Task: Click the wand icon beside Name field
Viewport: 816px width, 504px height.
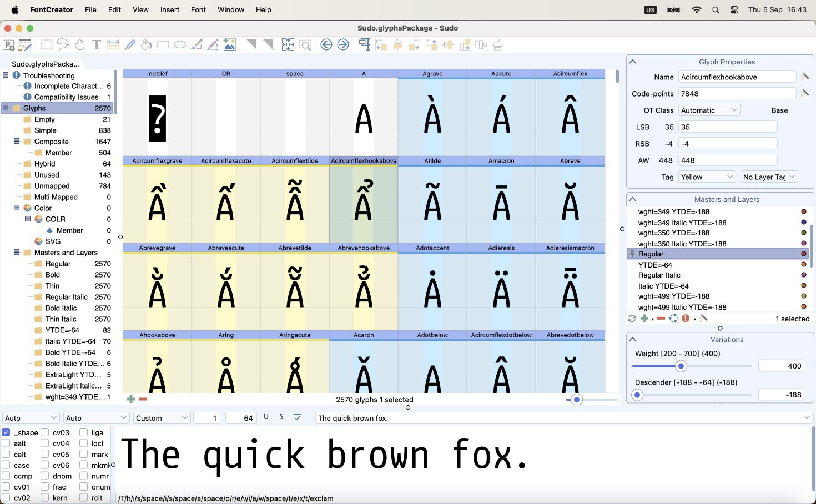Action: click(805, 77)
